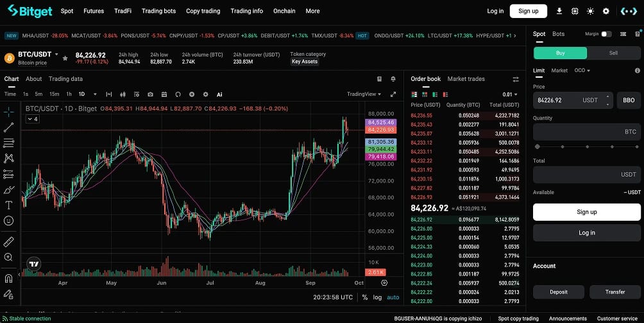Click the candlestick chart type icon
Image resolution: width=644 pixels, height=323 pixels.
click(123, 94)
